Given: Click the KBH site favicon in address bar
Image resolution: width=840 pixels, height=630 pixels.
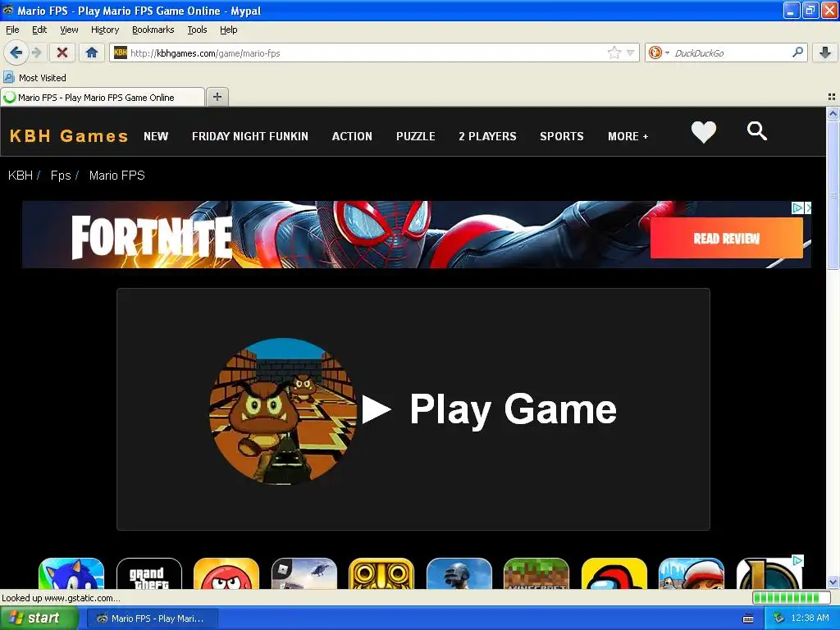Looking at the screenshot, I should click(x=121, y=52).
